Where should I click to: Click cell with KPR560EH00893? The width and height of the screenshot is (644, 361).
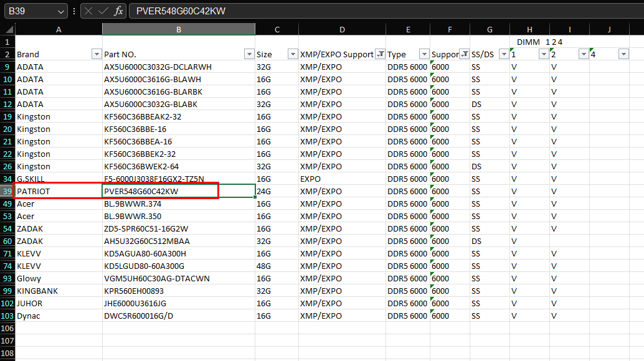point(179,291)
